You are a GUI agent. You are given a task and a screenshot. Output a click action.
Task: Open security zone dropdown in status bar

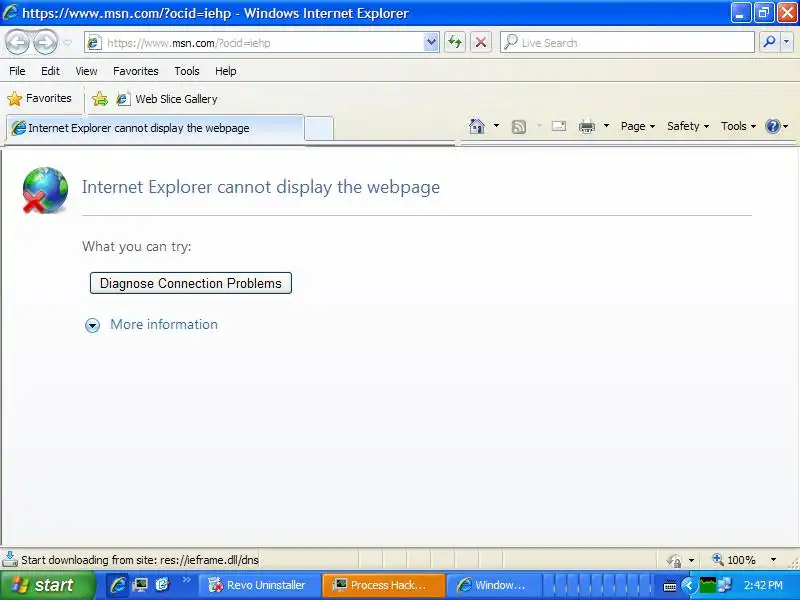(691, 560)
